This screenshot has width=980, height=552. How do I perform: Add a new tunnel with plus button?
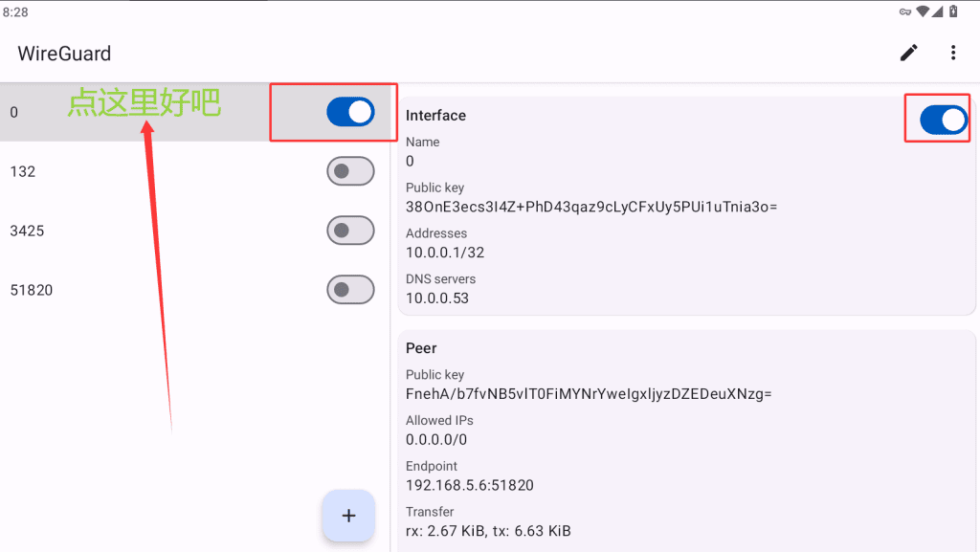coord(348,516)
